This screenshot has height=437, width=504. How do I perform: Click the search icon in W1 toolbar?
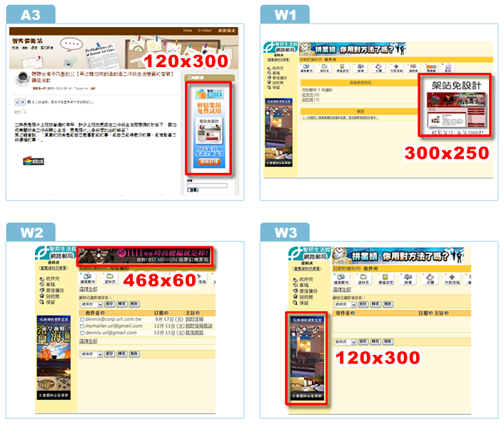click(361, 68)
